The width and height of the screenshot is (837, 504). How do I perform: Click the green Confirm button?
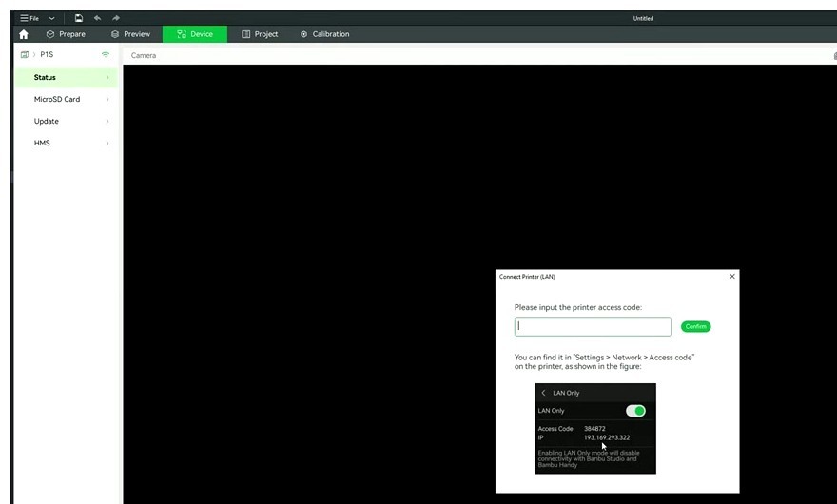(x=695, y=327)
